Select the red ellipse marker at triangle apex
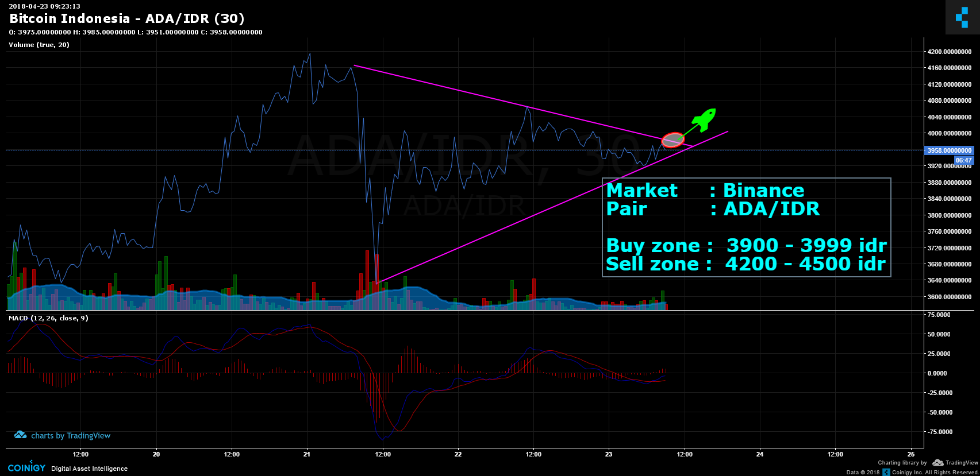 tap(673, 140)
